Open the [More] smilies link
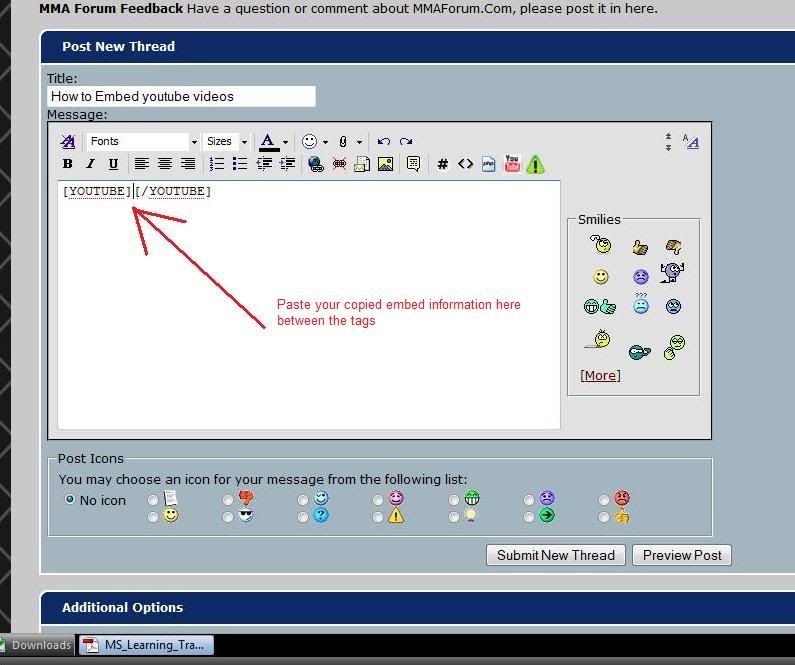 pos(600,376)
